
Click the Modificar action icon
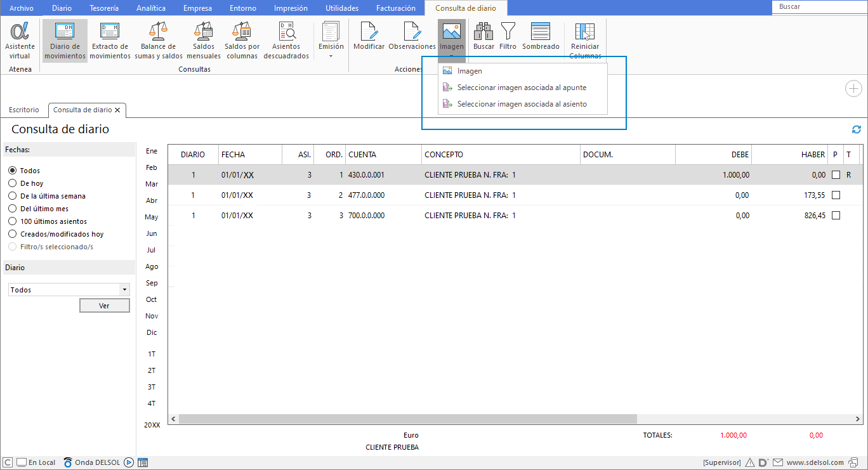(x=369, y=36)
